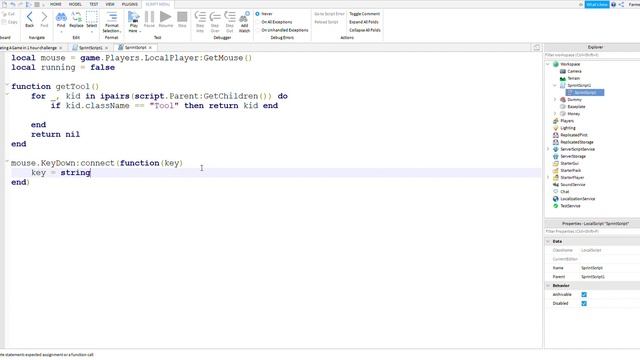
Task: Expand the ServerScriptService tree node
Action: tap(548, 149)
